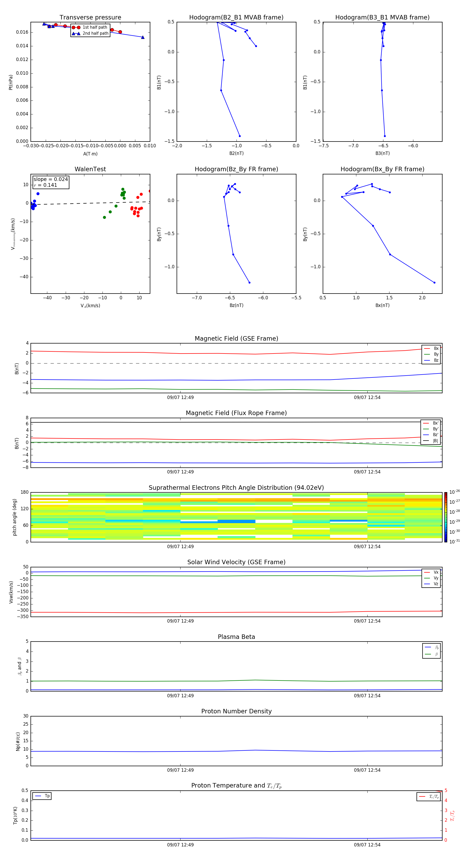This screenshot has width=473, height=868.
Task: Click the Bz legend entry in GSE panel
Action: pos(431,360)
